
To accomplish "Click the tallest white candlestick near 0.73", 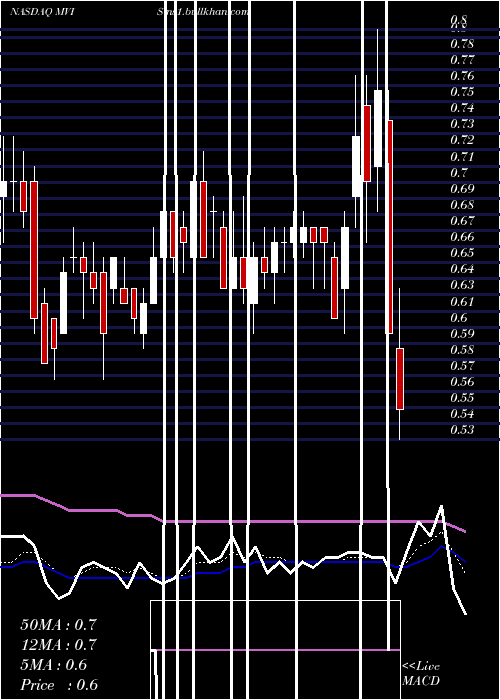I will [378, 129].
